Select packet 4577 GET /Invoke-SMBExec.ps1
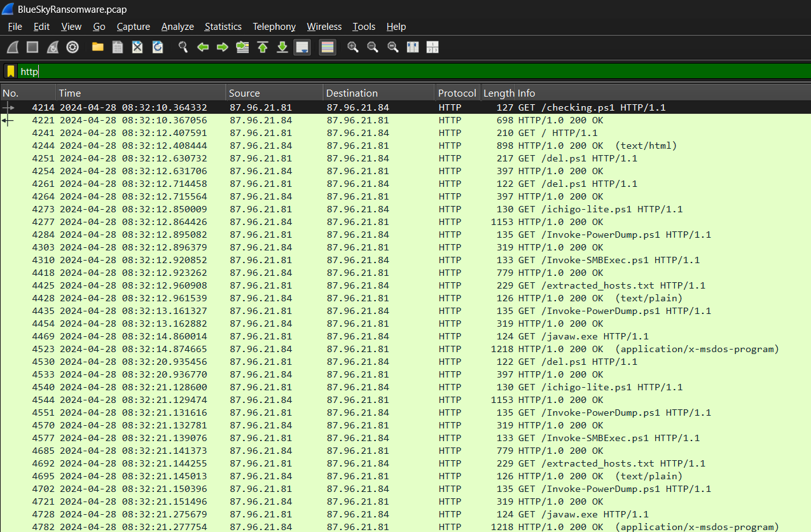This screenshot has width=811, height=532. (x=405, y=438)
